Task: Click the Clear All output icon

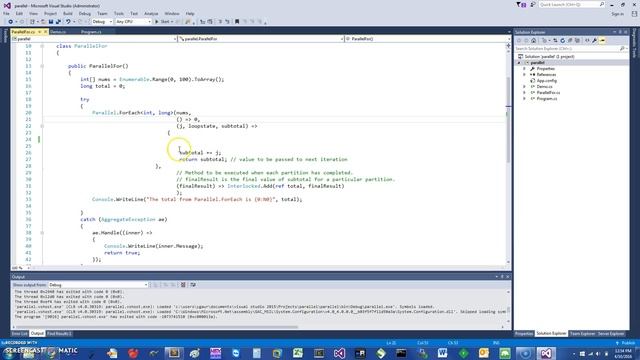Action: 183,285
